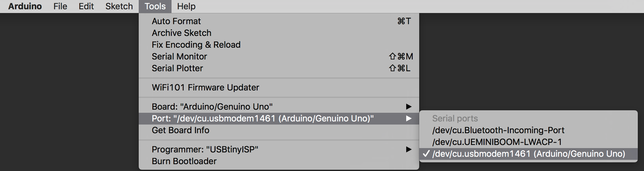
Task: Open the Help menu
Action: point(186,6)
